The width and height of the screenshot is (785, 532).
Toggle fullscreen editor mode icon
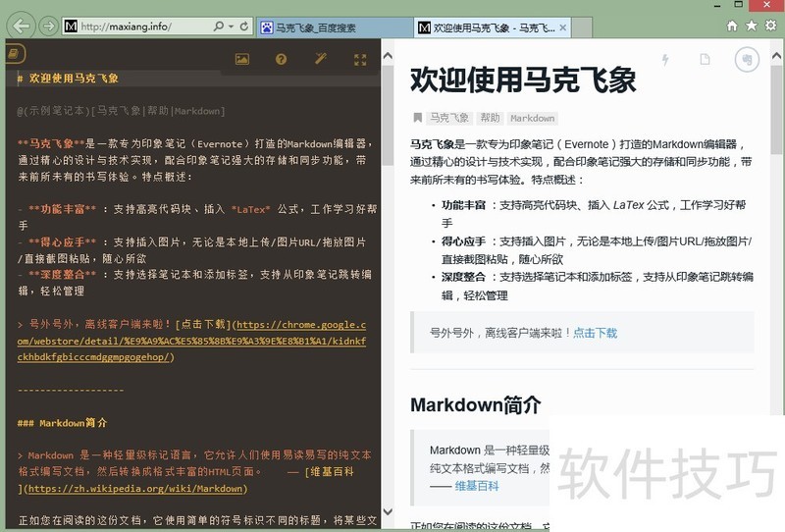[x=360, y=60]
